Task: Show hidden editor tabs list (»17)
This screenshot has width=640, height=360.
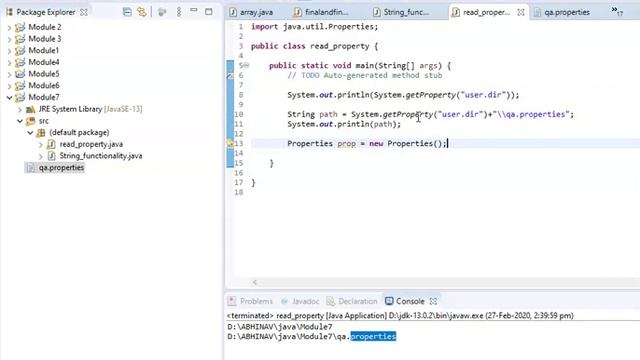Action: [x=617, y=11]
